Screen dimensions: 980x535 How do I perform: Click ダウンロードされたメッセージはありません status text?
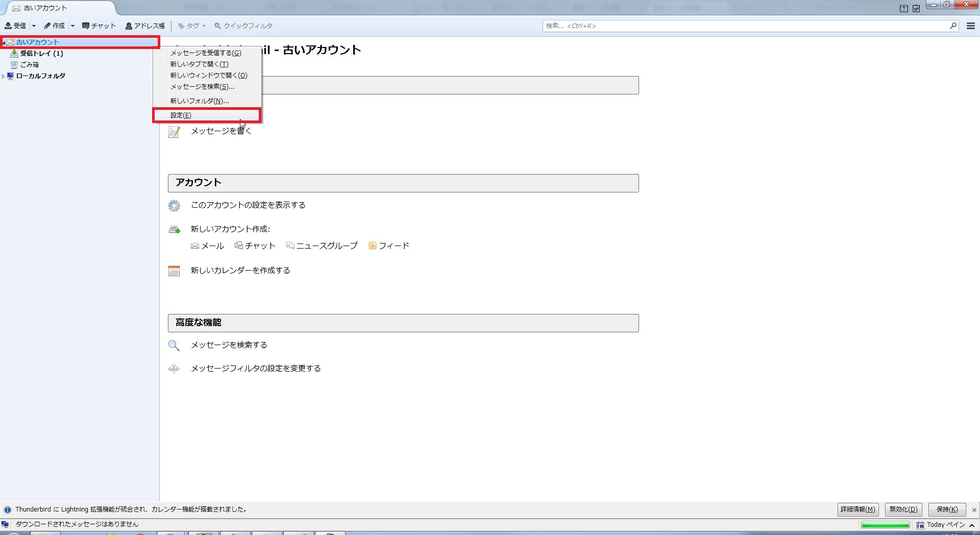77,524
